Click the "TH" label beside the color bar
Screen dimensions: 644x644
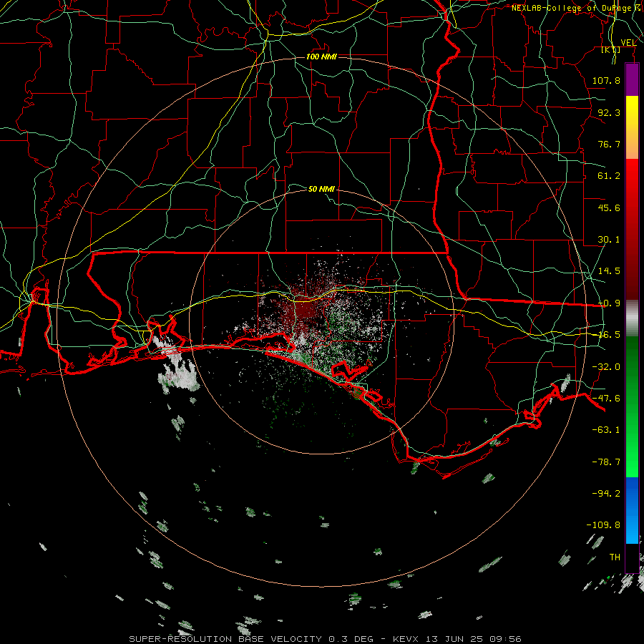tap(615, 557)
